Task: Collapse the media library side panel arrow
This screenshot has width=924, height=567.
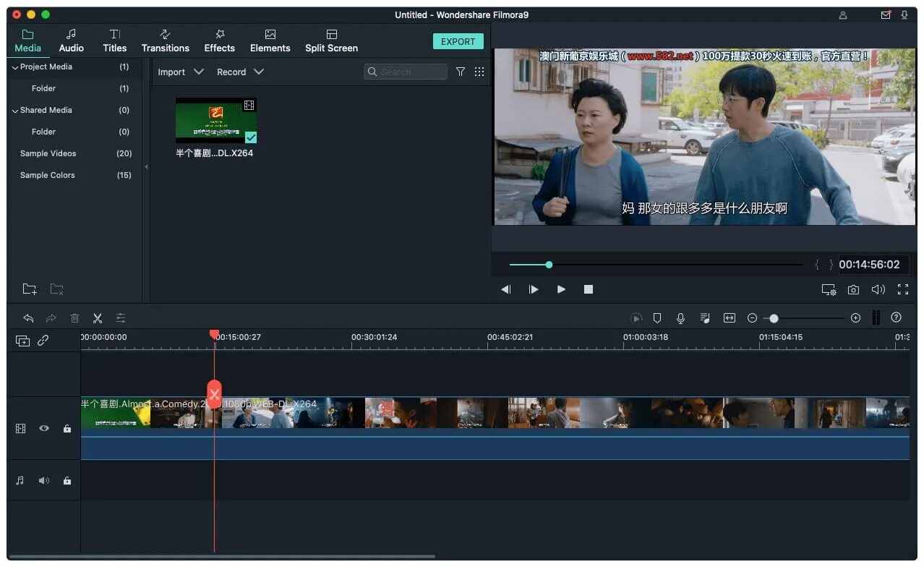Action: [146, 167]
